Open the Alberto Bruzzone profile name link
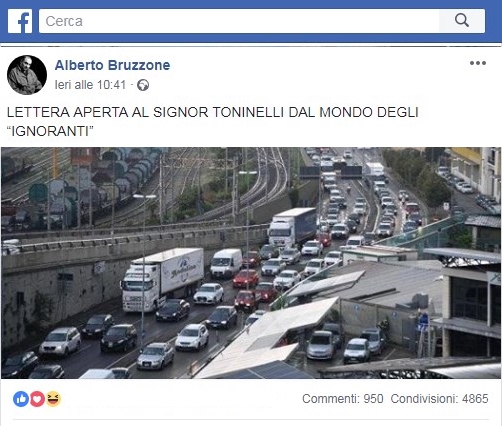The width and height of the screenshot is (502, 426). coord(112,65)
